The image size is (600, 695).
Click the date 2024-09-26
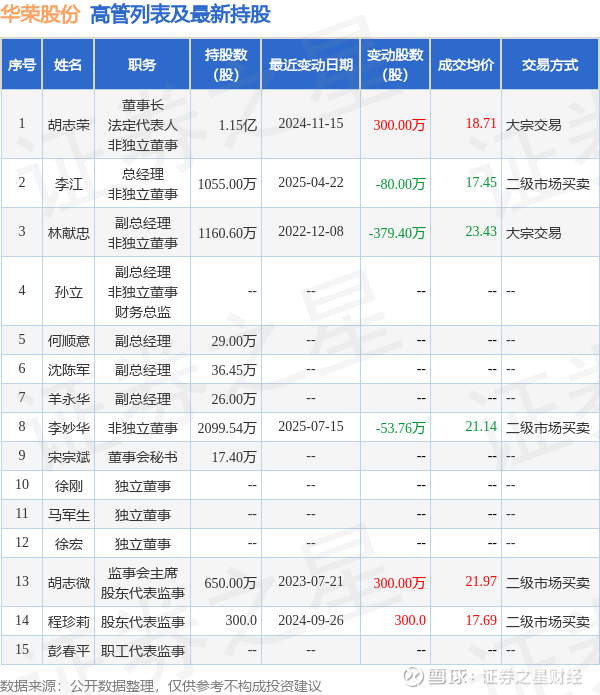(311, 620)
